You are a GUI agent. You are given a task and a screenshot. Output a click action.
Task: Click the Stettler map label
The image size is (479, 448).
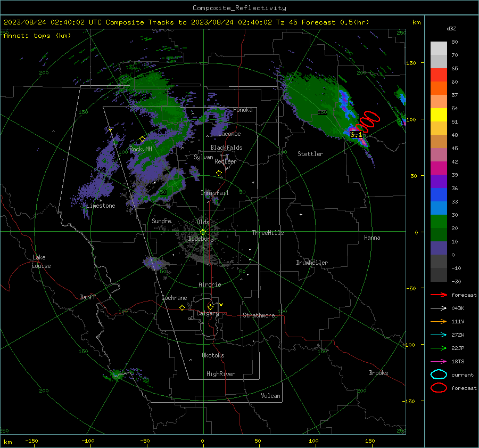(x=310, y=154)
